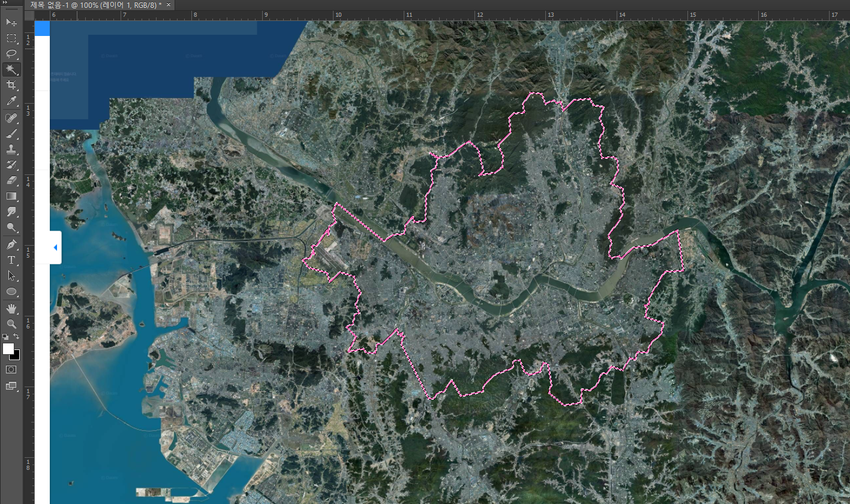Select the Ellipse shape tool
The width and height of the screenshot is (850, 504).
pyautogui.click(x=11, y=292)
